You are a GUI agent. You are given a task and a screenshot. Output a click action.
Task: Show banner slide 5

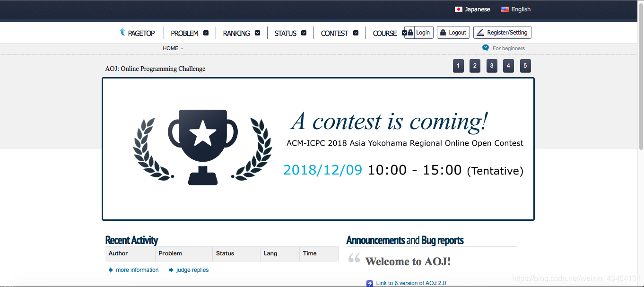click(x=525, y=66)
